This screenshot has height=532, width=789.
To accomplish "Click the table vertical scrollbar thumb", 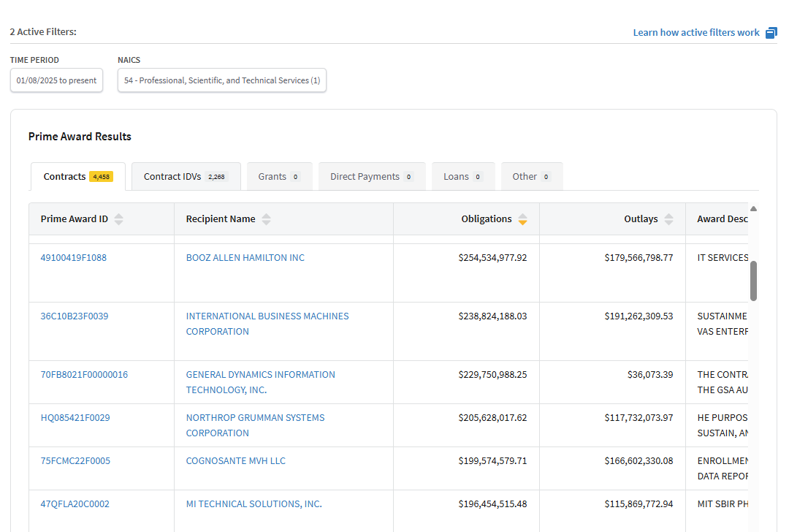I will [753, 281].
